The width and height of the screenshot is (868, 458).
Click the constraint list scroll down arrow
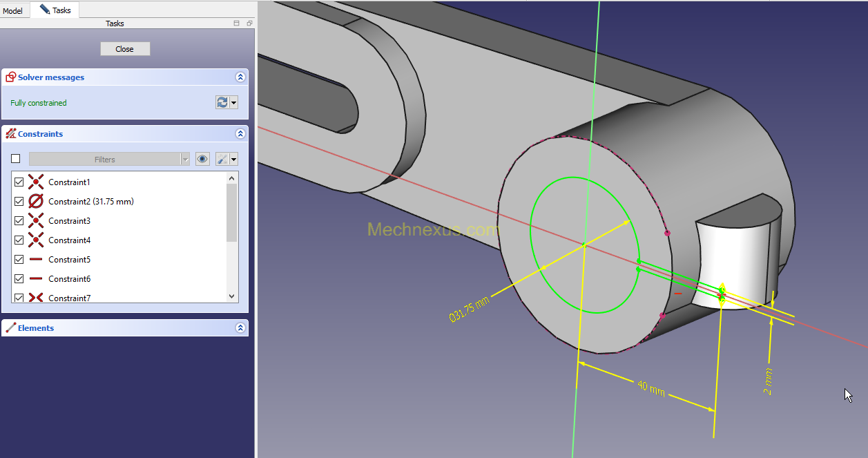click(x=231, y=296)
